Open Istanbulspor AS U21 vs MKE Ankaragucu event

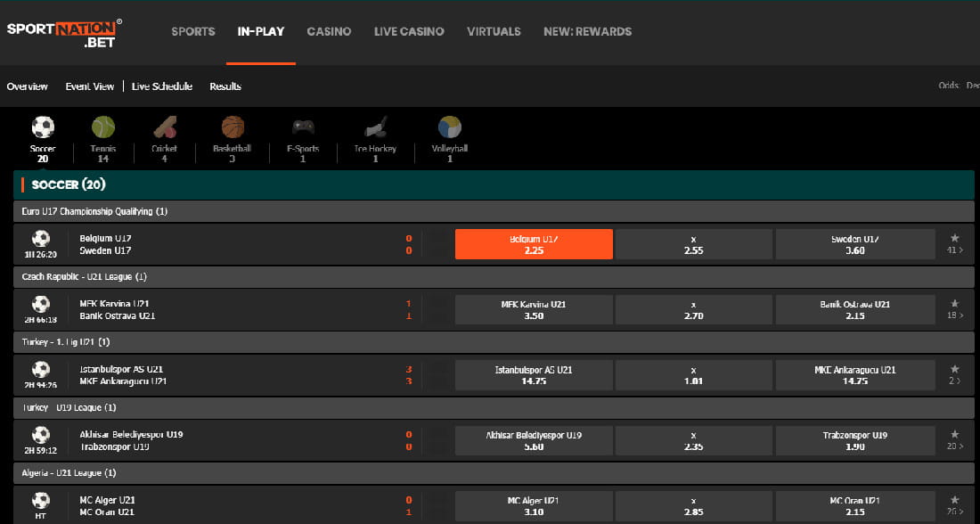click(123, 375)
